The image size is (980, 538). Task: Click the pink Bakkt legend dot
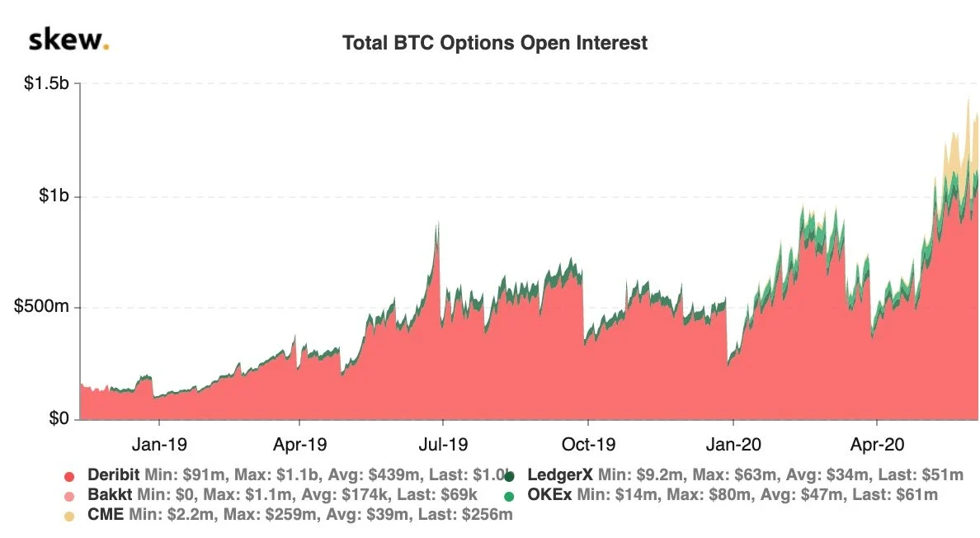pyautogui.click(x=70, y=496)
